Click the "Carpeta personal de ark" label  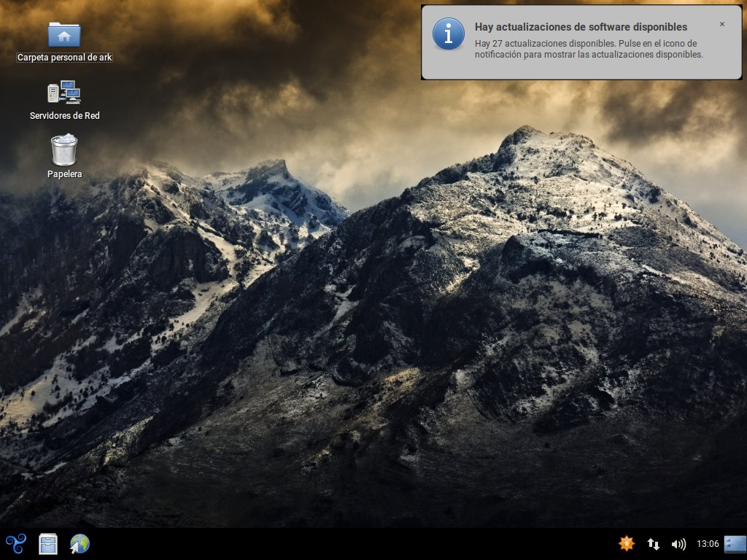click(x=64, y=58)
